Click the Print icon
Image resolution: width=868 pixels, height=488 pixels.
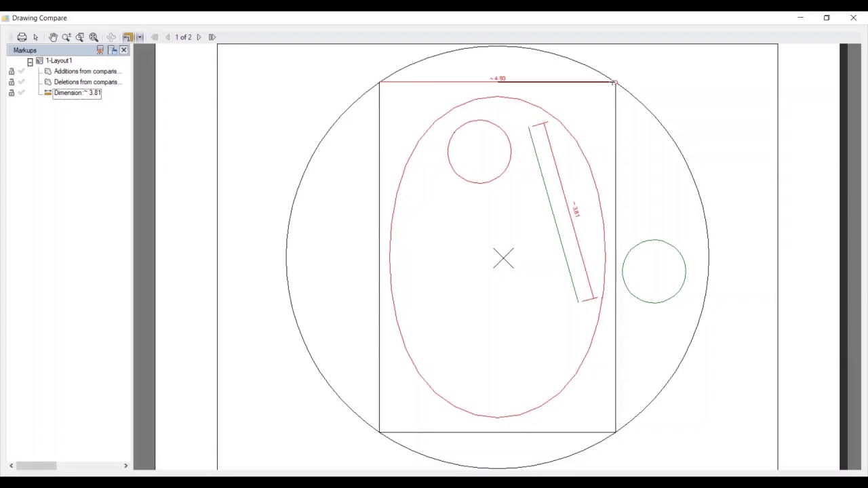point(22,37)
